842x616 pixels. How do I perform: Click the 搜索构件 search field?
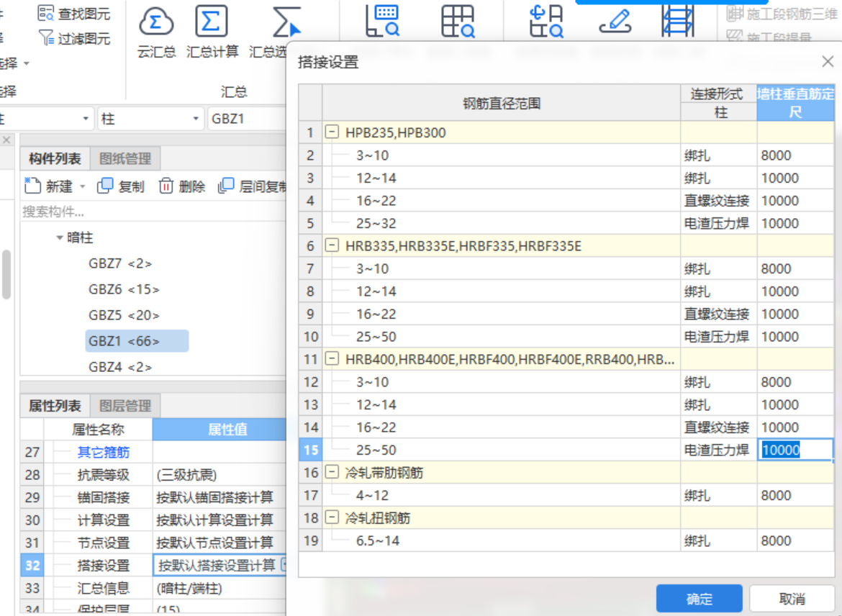(x=153, y=212)
